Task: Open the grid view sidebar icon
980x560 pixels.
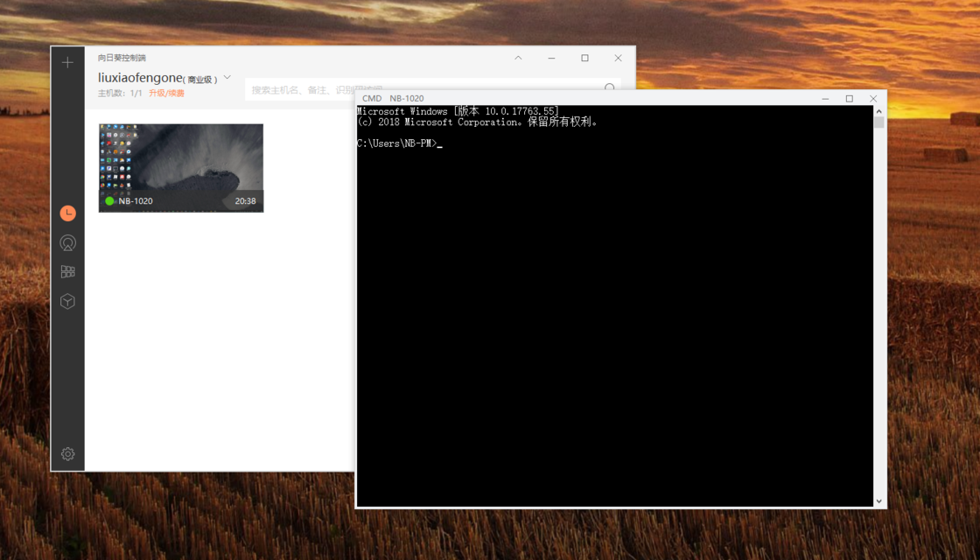Action: [67, 272]
